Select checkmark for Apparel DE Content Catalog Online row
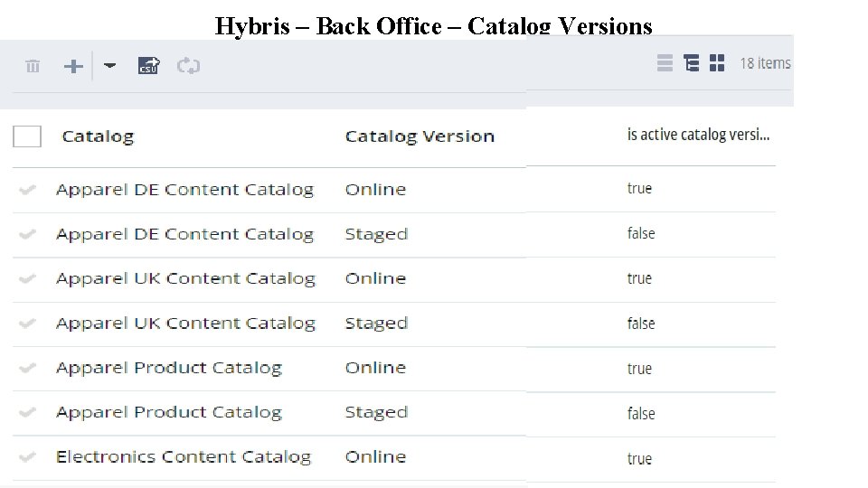This screenshot has width=868, height=488. pos(27,190)
